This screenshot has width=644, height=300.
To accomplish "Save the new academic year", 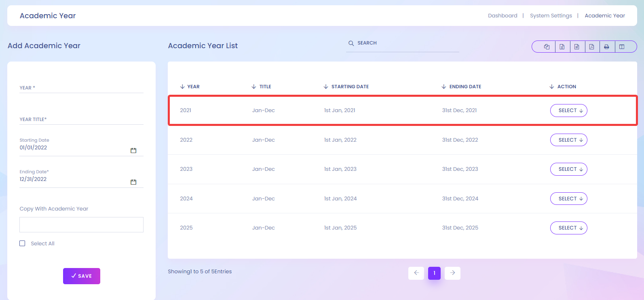I will [x=82, y=276].
